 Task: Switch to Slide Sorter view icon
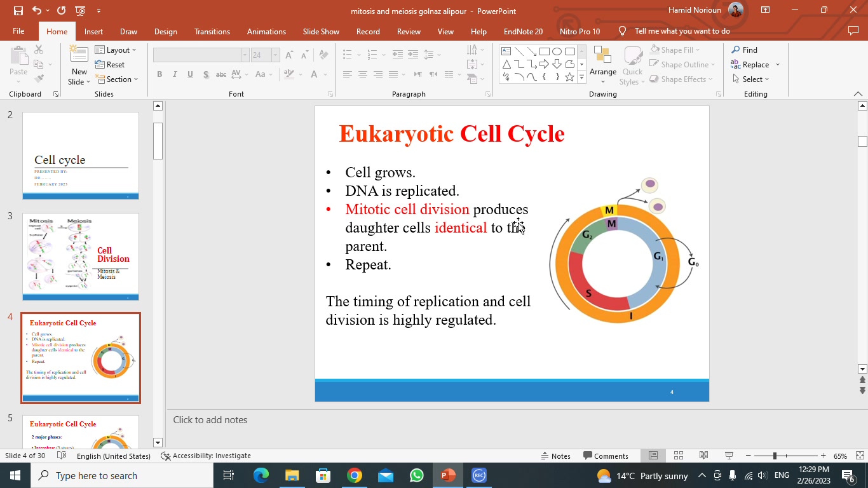click(x=678, y=456)
